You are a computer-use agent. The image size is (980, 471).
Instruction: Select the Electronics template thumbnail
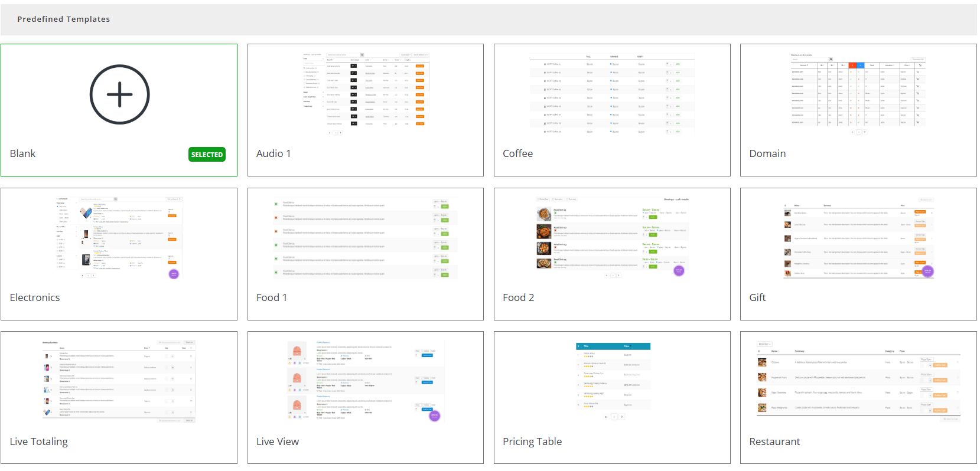point(119,238)
